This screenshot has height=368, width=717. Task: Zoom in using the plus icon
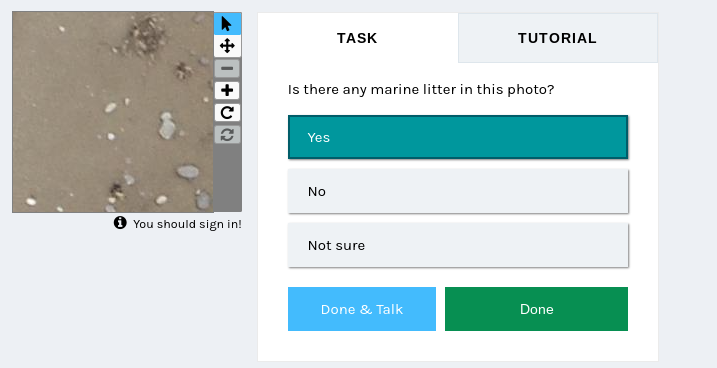pos(227,91)
